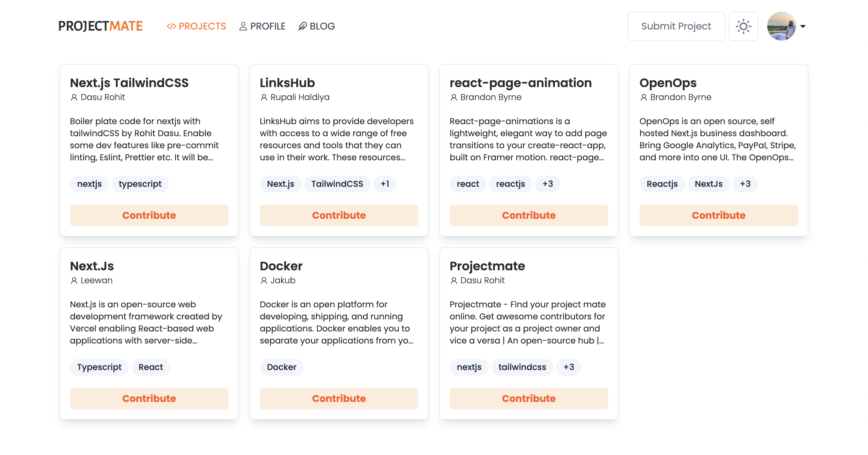Click feather icon beside Blog
Image resolution: width=868 pixels, height=455 pixels.
click(x=302, y=26)
